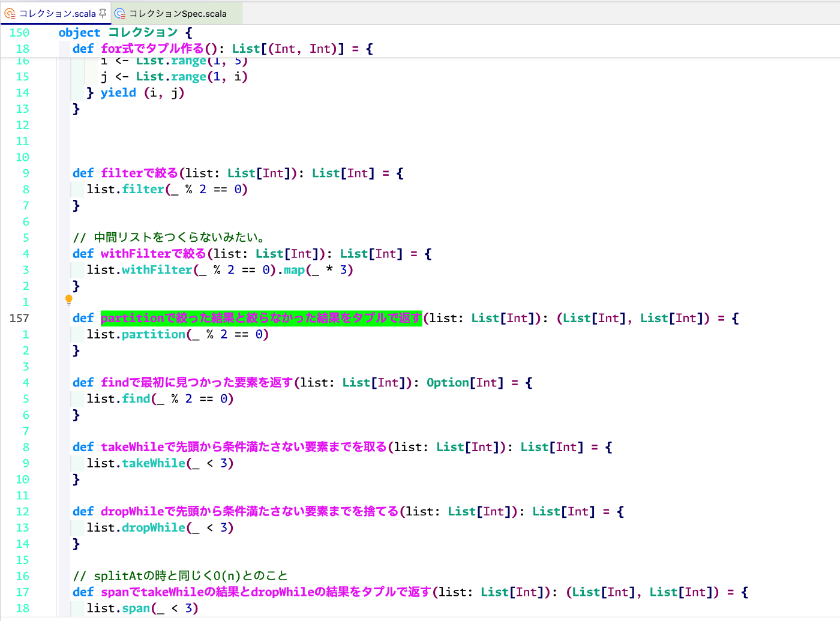Click line number 157 in the gutter

pyautogui.click(x=19, y=318)
